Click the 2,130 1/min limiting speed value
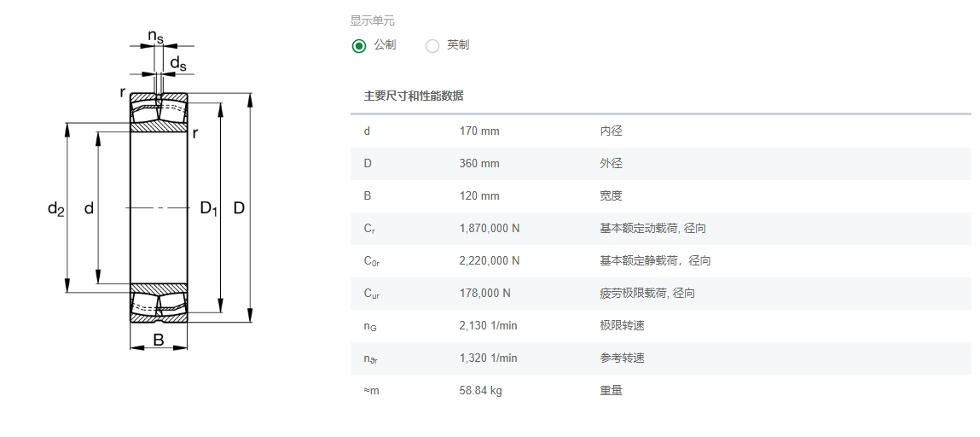 [488, 326]
